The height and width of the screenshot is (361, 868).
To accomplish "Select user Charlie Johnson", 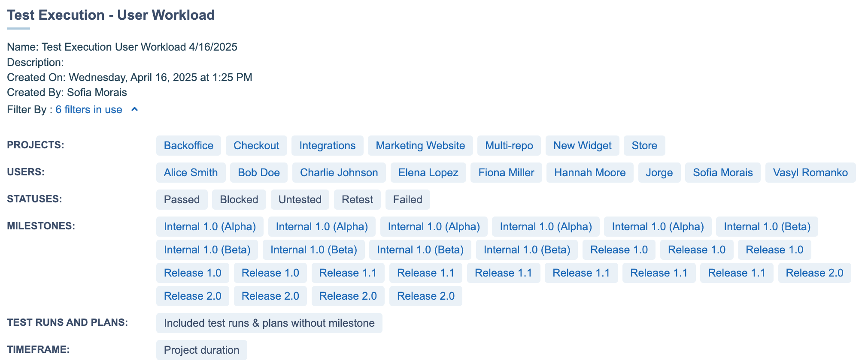I will tap(339, 173).
